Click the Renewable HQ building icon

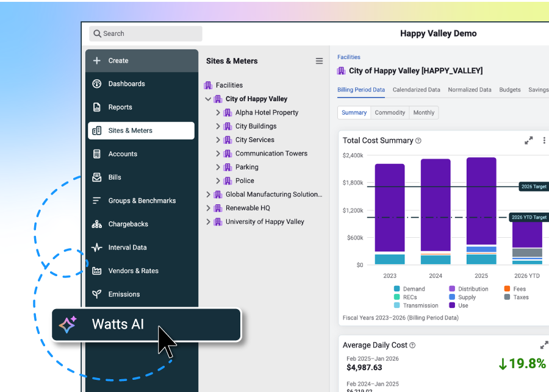click(218, 208)
